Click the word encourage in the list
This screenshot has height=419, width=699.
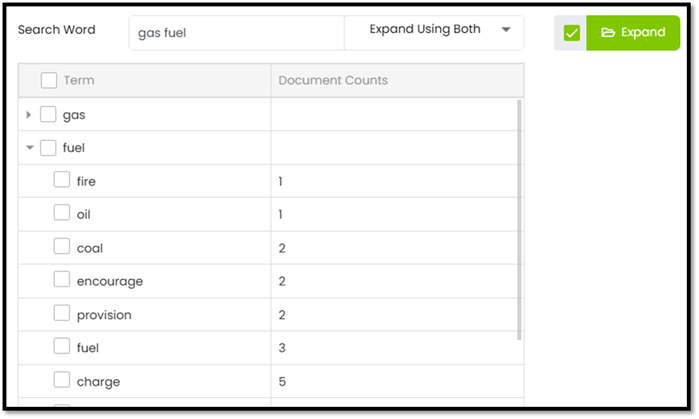click(x=110, y=282)
